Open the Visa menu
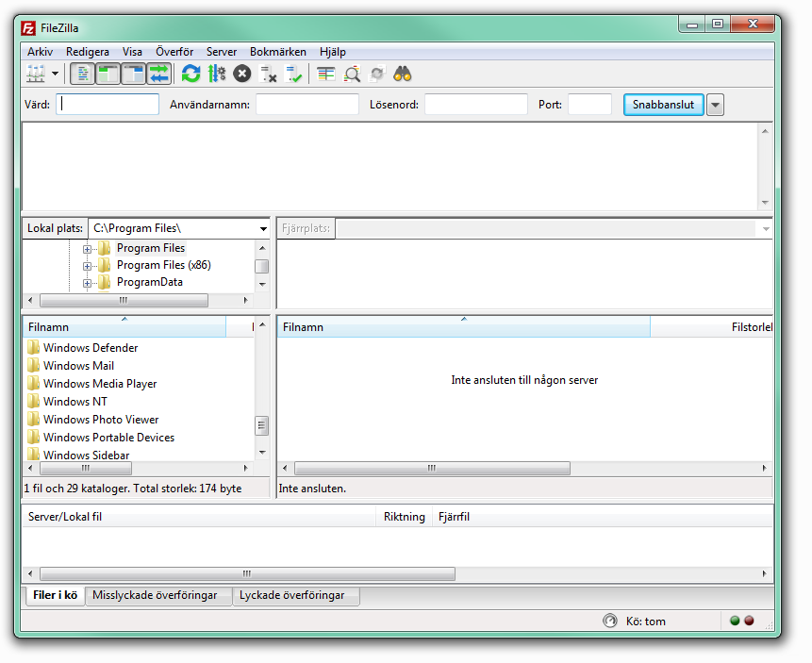Screen dimensions: 812x663 click(x=132, y=52)
